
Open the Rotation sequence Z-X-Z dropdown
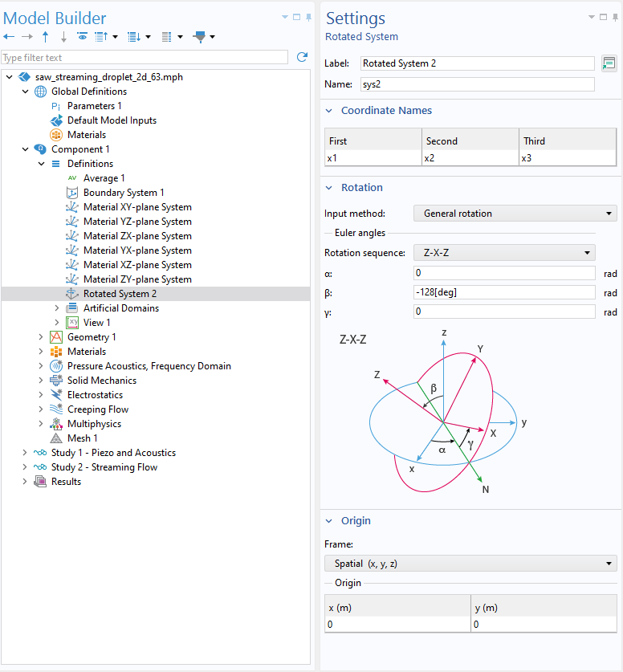tap(504, 253)
